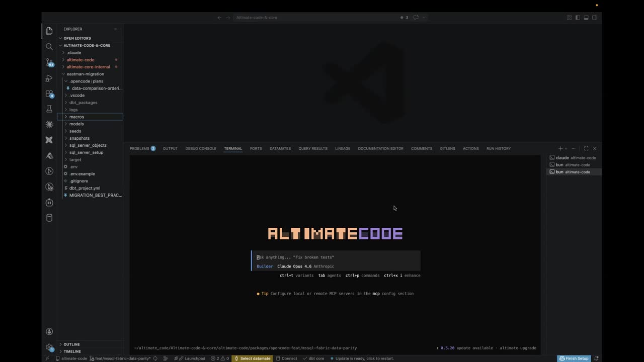Maximize the terminal panel size

coord(586,148)
